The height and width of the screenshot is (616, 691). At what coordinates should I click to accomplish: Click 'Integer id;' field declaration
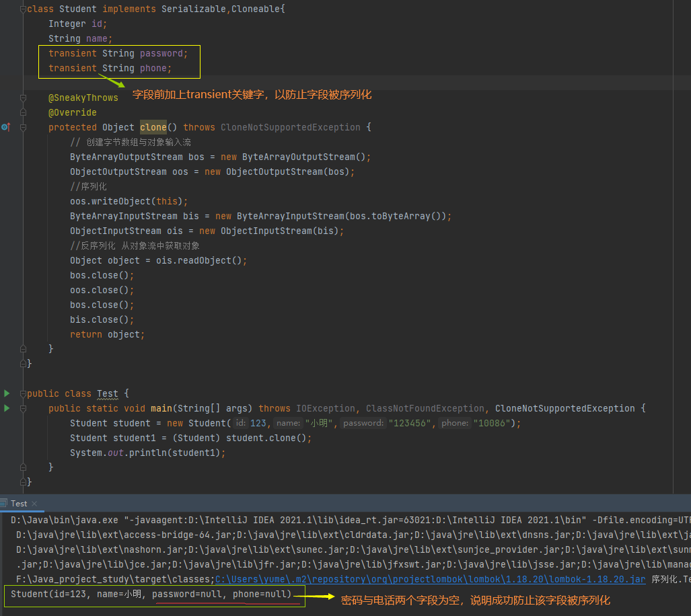tap(77, 24)
